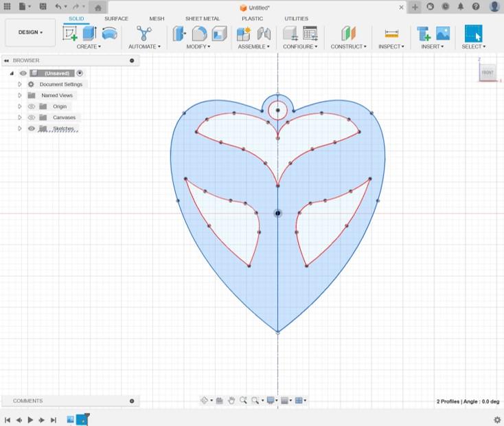Open the CREATE dropdown menu
This screenshot has width=504, height=426.
[x=89, y=47]
